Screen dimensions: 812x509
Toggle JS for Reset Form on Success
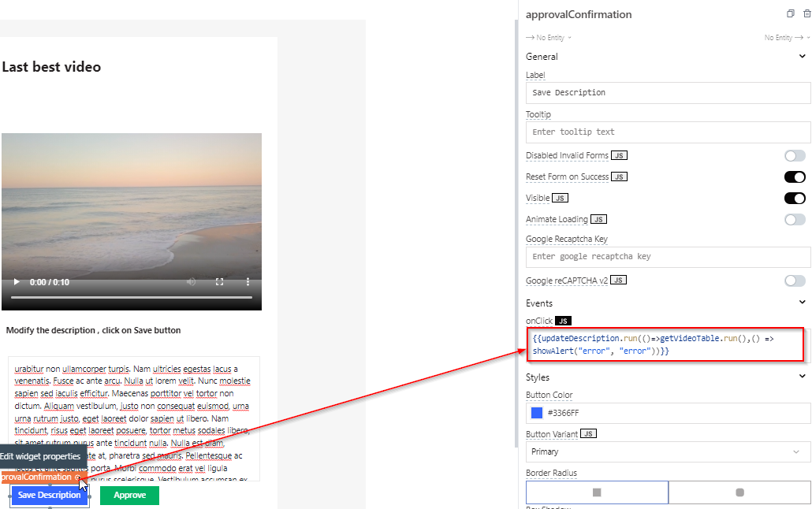(619, 176)
